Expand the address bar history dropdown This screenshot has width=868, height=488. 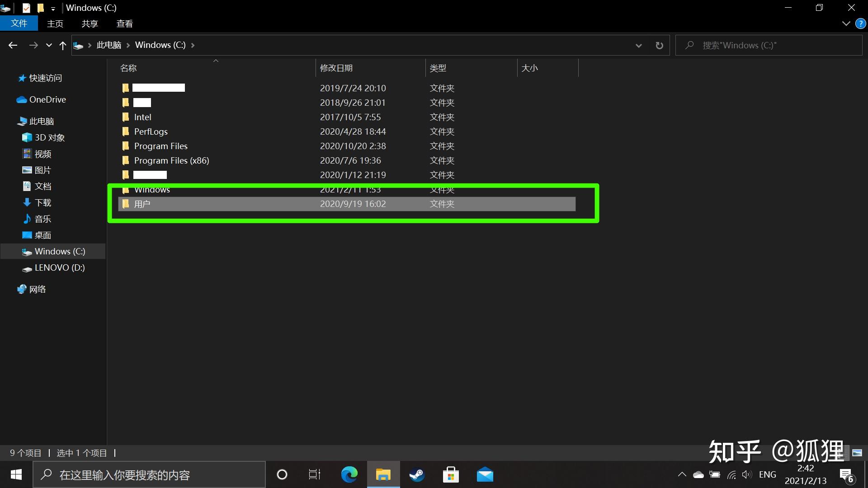[638, 45]
